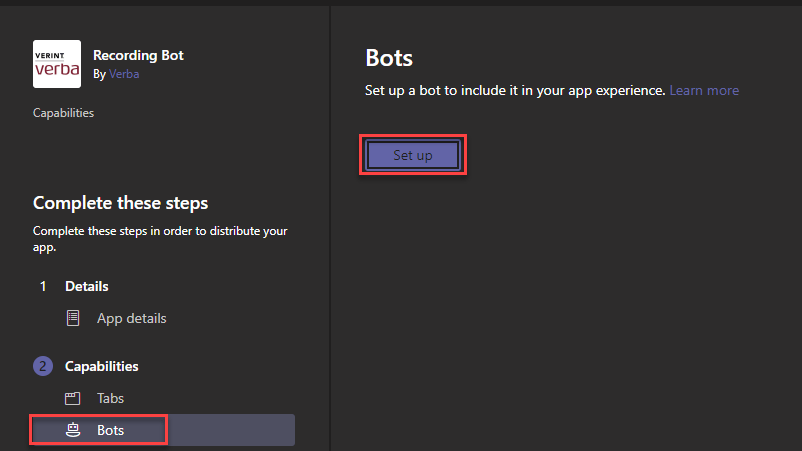
Task: Click the bot setup description text
Action: [514, 91]
